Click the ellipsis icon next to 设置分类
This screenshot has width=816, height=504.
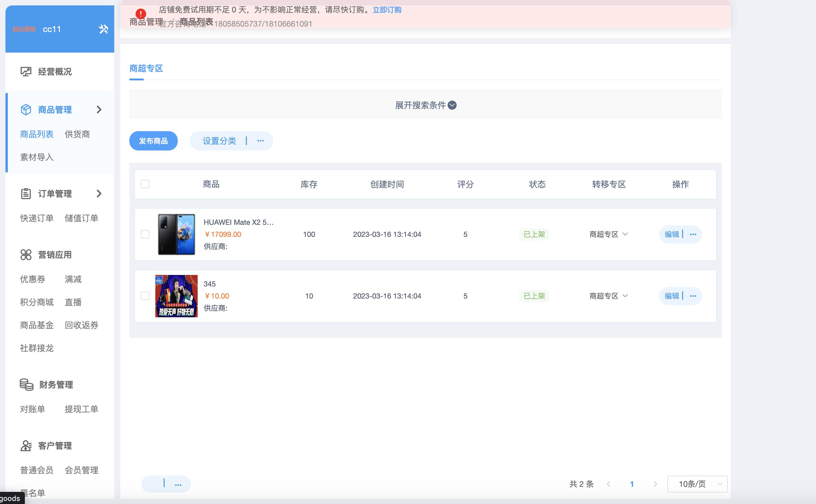coord(261,141)
